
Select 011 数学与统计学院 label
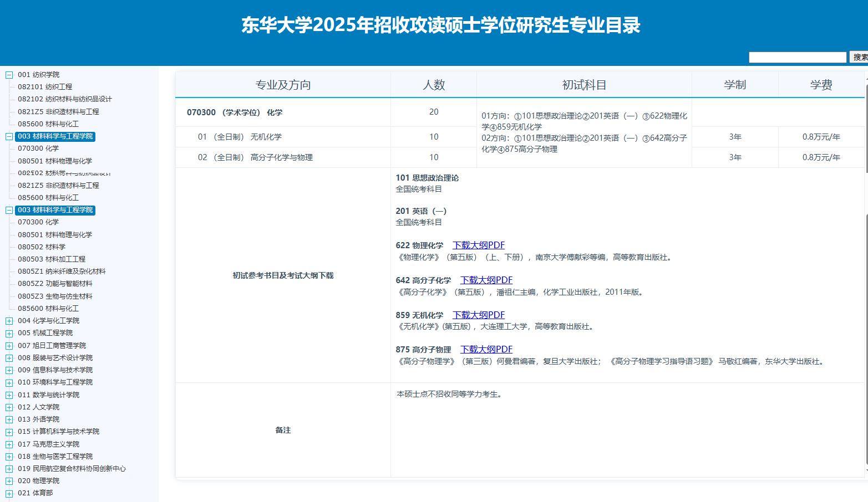[x=48, y=395]
